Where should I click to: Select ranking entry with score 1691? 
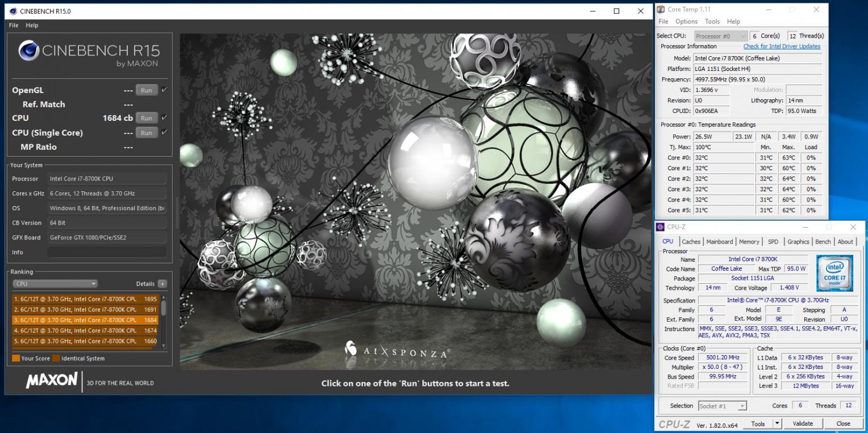(x=85, y=309)
